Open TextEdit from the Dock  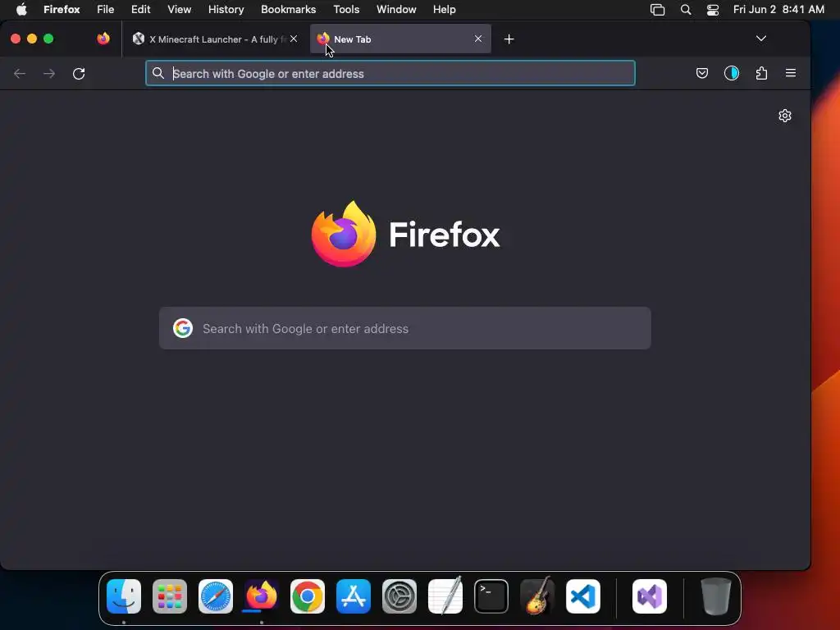[x=445, y=596]
